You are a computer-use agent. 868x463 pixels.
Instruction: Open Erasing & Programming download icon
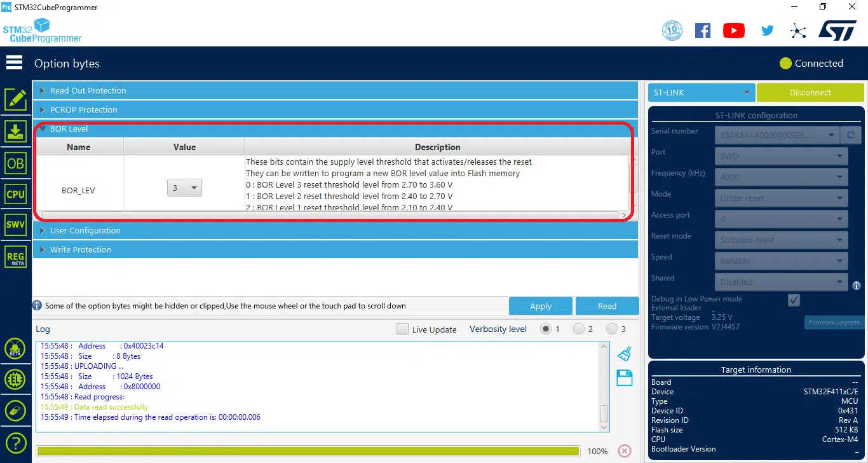tap(15, 132)
